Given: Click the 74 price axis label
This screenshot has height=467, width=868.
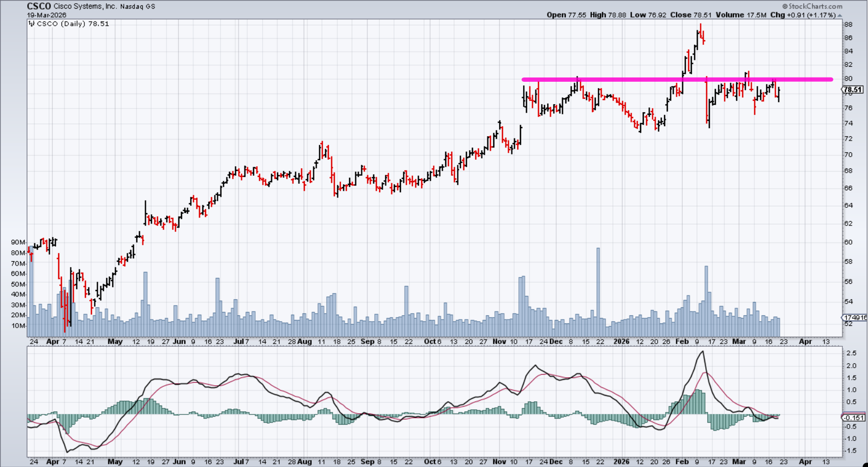Looking at the screenshot, I should (848, 123).
